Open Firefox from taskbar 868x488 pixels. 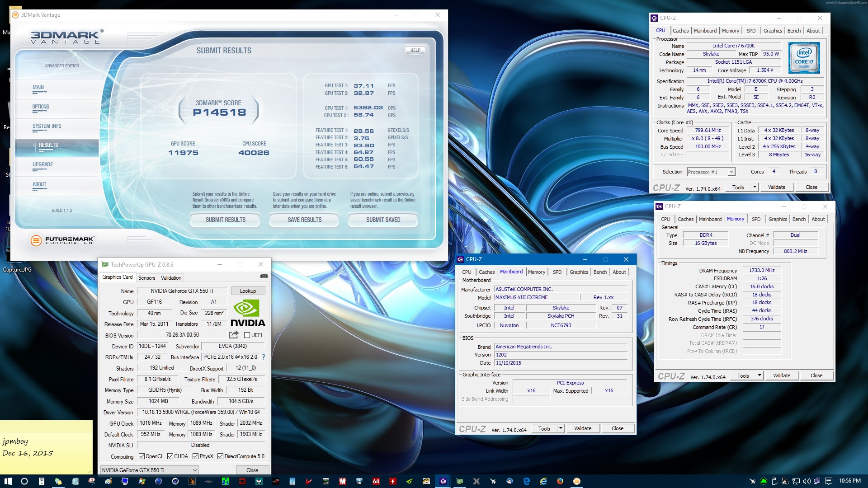coord(560,481)
